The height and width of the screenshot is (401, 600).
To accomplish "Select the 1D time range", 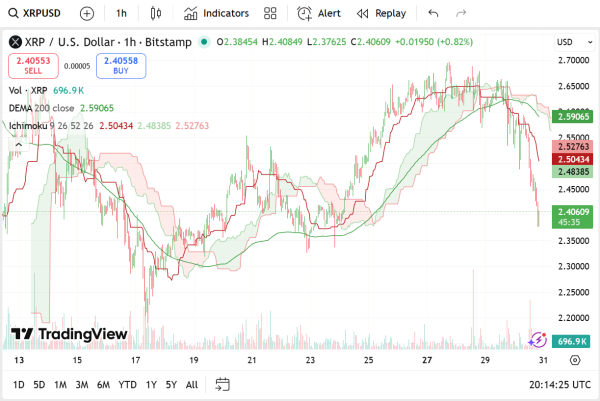I will click(18, 384).
